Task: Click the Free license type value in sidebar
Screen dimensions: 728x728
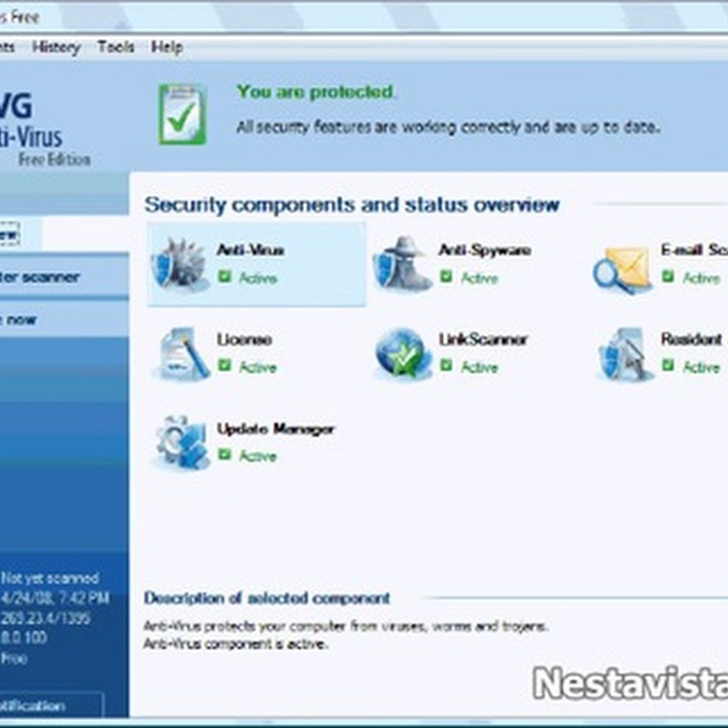Action: [x=14, y=658]
